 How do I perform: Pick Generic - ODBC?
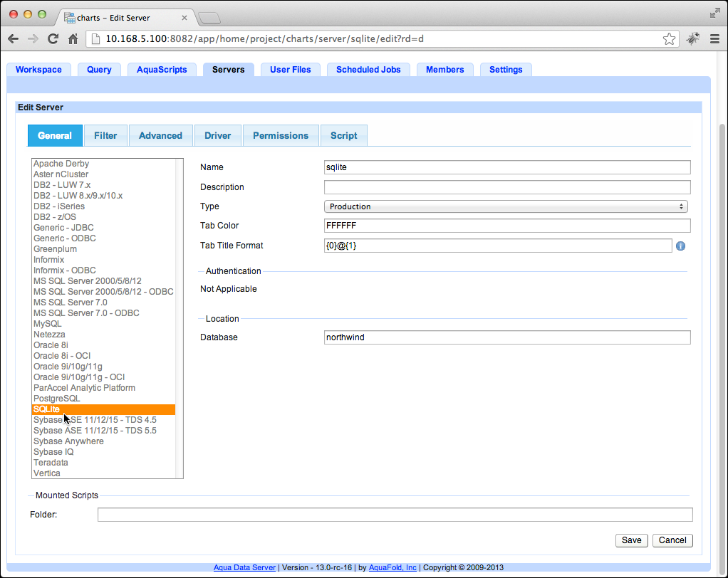(103, 238)
